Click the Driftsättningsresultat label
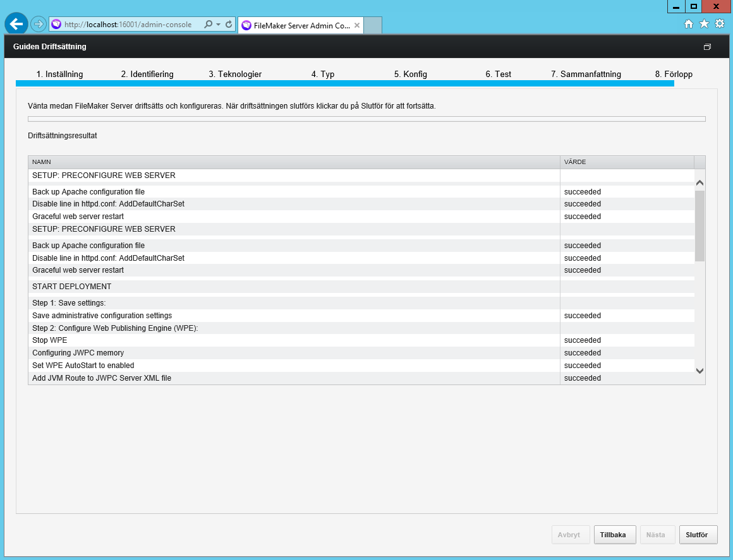The width and height of the screenshot is (733, 560). (x=63, y=136)
